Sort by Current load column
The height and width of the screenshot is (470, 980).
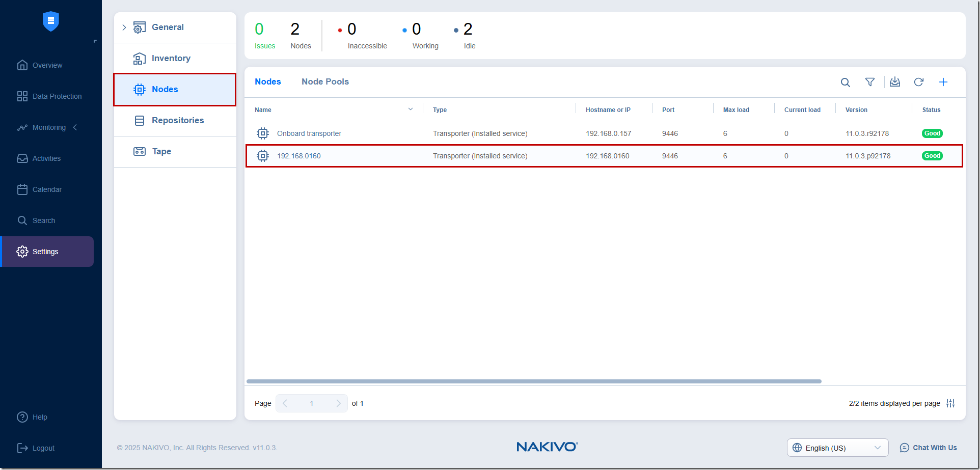click(x=802, y=110)
